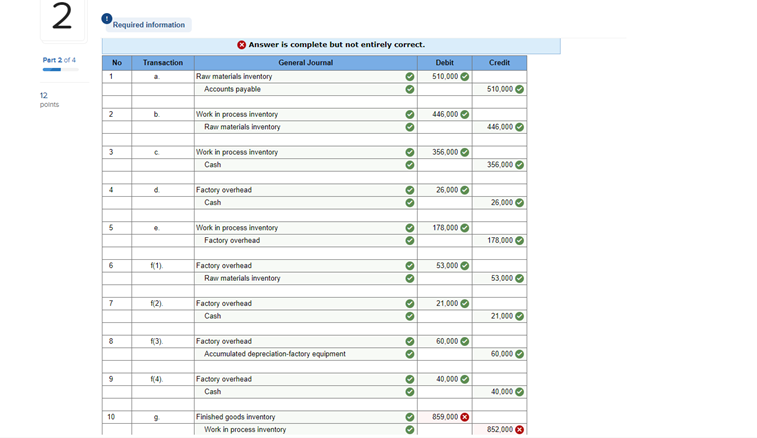Image resolution: width=757 pixels, height=438 pixels.
Task: Click row number 10 in the No column
Action: pos(111,417)
